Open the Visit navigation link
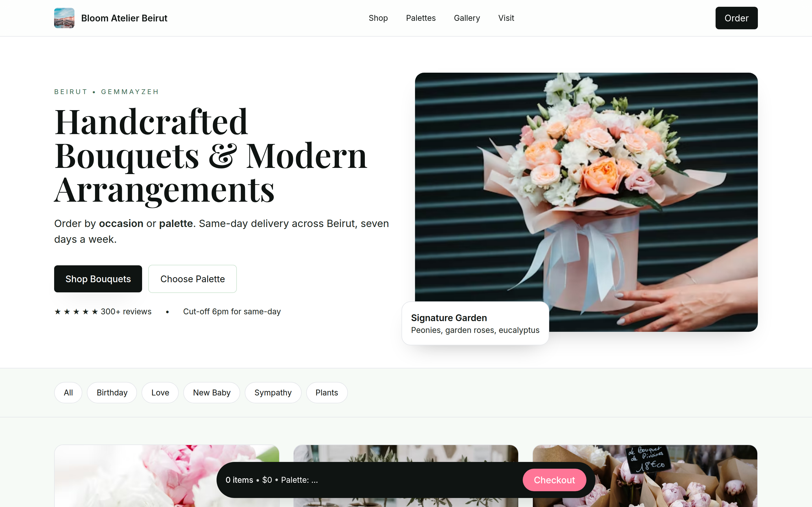812x507 pixels. (506, 18)
